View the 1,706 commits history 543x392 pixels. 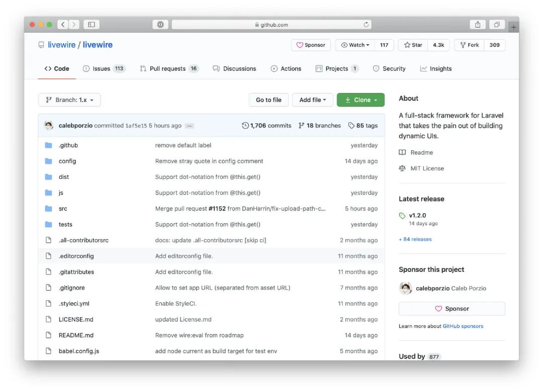(x=266, y=125)
